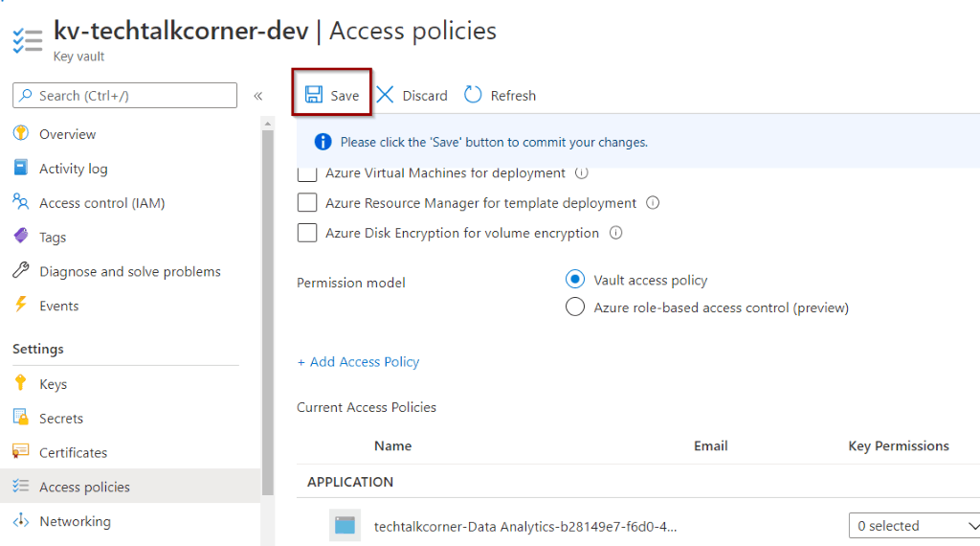Click the techtalkcorner application thumbnail icon

pos(345,525)
